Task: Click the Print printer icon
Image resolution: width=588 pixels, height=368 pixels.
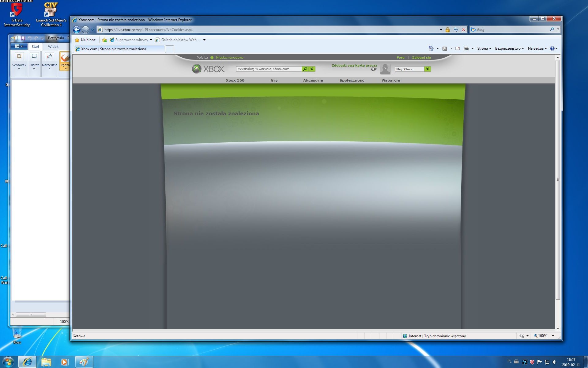Action: click(466, 48)
